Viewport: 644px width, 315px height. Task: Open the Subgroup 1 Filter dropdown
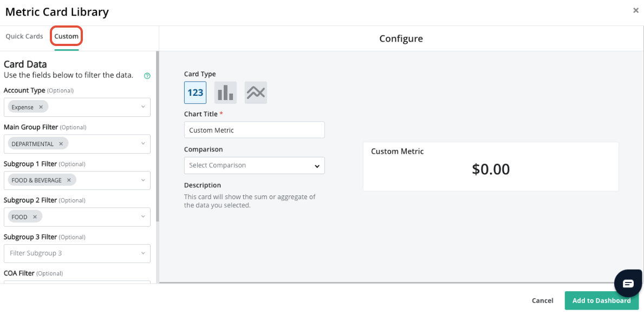(143, 180)
